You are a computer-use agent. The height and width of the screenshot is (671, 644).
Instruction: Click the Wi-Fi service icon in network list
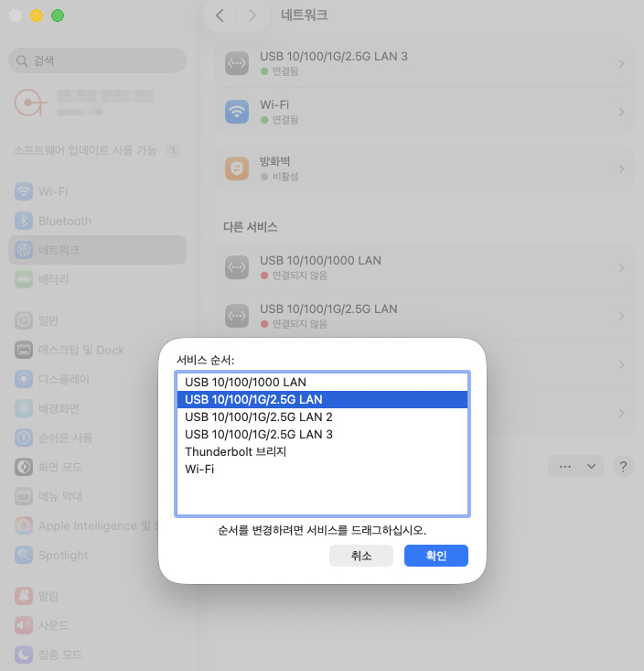point(237,112)
